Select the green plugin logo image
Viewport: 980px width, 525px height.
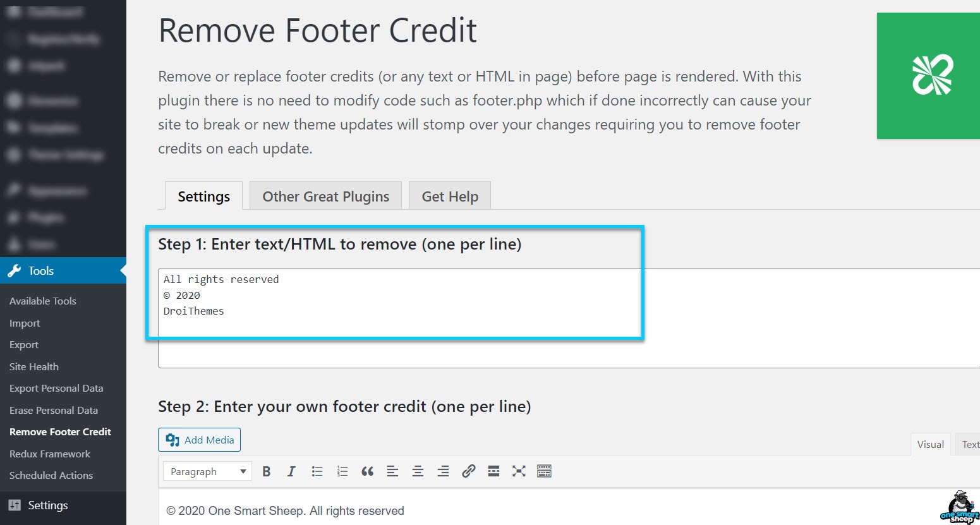tap(928, 76)
